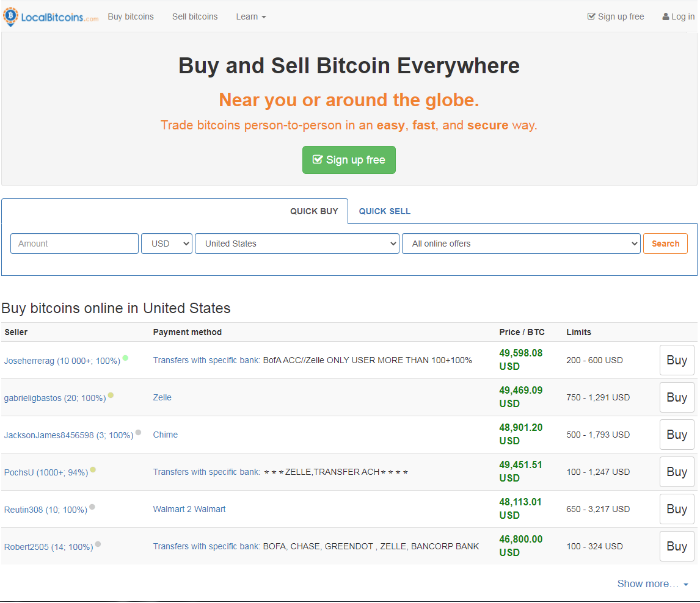
Task: Click the gray status dot by Robert2505
Action: click(x=98, y=544)
